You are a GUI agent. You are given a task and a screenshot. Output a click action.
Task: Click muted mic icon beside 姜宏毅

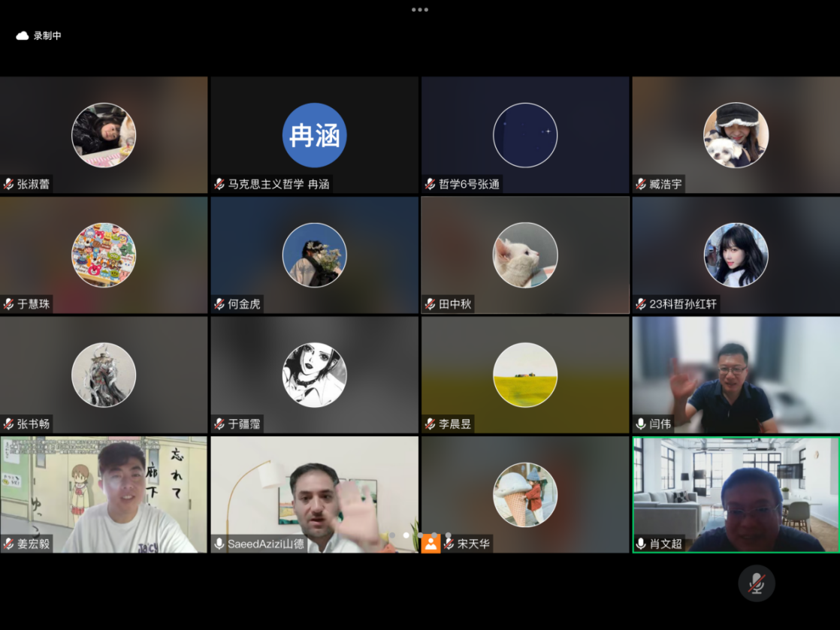point(9,544)
